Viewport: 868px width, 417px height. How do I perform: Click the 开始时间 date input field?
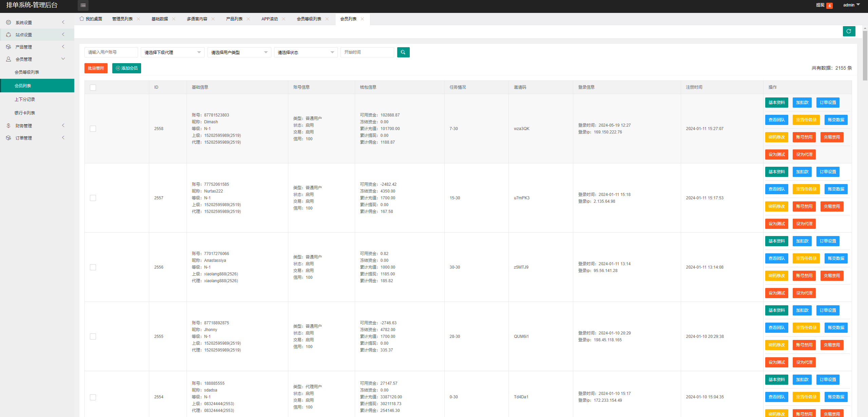pos(367,52)
